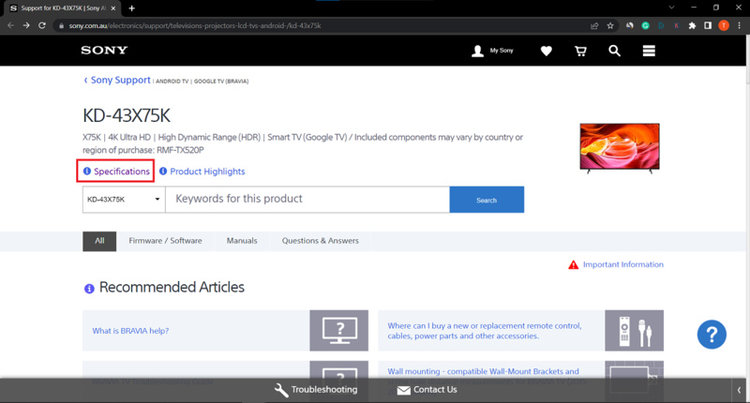Open the wishlist heart icon
Viewport: 750px width, 403px height.
(546, 51)
